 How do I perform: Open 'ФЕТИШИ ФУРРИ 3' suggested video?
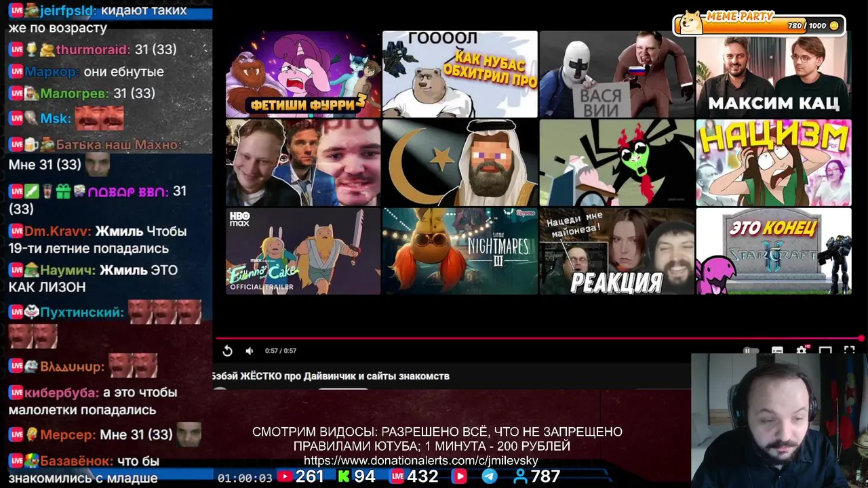click(x=303, y=75)
